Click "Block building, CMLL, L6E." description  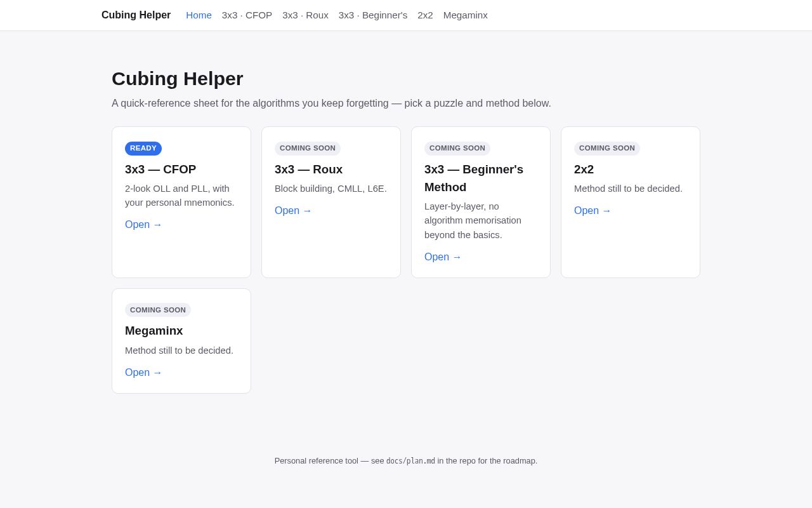click(x=331, y=189)
